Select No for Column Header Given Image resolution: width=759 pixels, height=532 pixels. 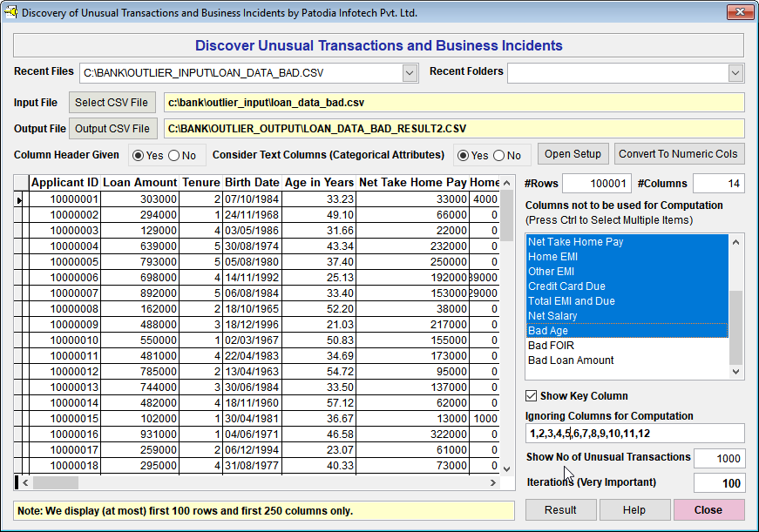(x=173, y=156)
